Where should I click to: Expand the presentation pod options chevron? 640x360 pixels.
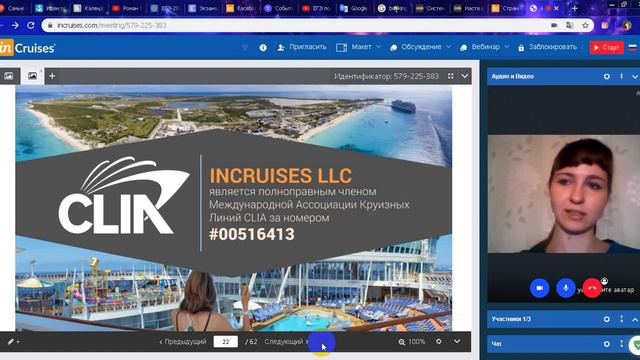pyautogui.click(x=464, y=76)
